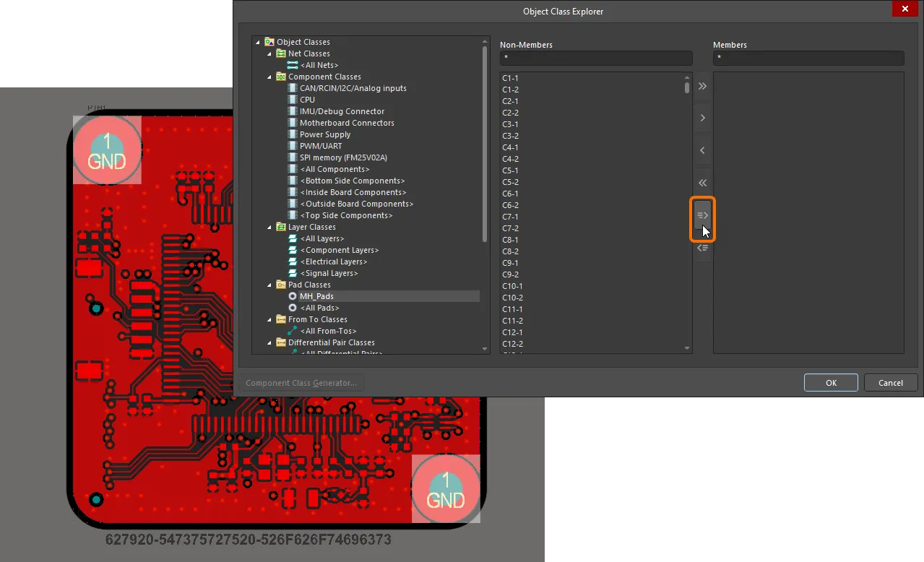
Task: Collapse the Object Classes root node
Action: [x=259, y=42]
